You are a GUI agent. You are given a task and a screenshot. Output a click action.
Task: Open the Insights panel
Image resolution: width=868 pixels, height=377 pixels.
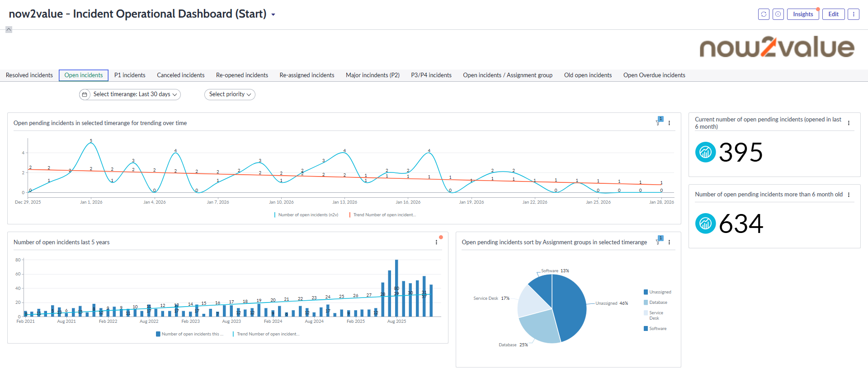pyautogui.click(x=803, y=14)
